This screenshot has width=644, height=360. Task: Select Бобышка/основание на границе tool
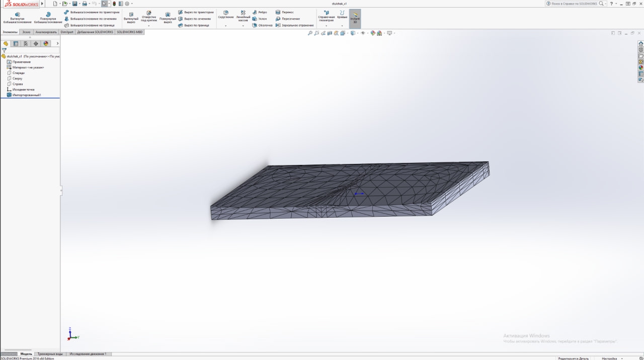tap(89, 25)
